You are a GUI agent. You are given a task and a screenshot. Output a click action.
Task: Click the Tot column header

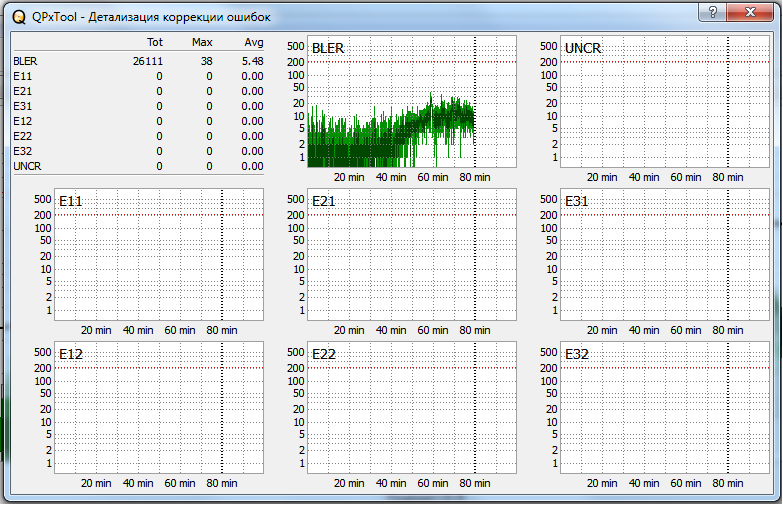coord(154,42)
